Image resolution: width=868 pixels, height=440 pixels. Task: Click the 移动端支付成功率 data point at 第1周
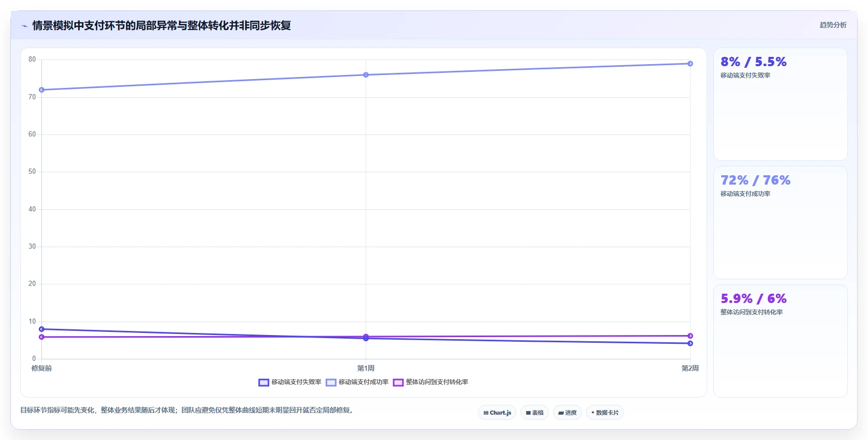[x=366, y=75]
